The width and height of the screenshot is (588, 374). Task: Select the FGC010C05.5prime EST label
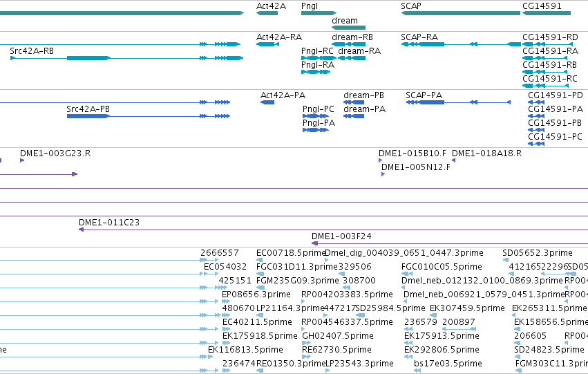442,267
